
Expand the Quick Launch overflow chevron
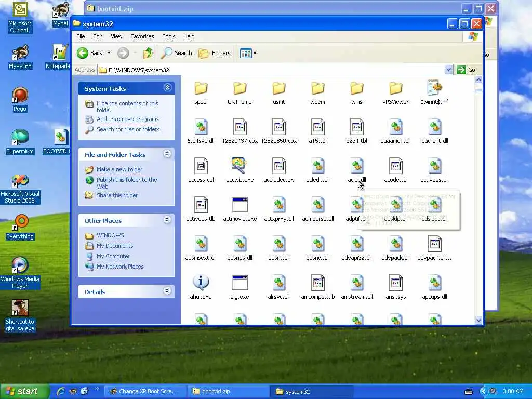click(97, 388)
